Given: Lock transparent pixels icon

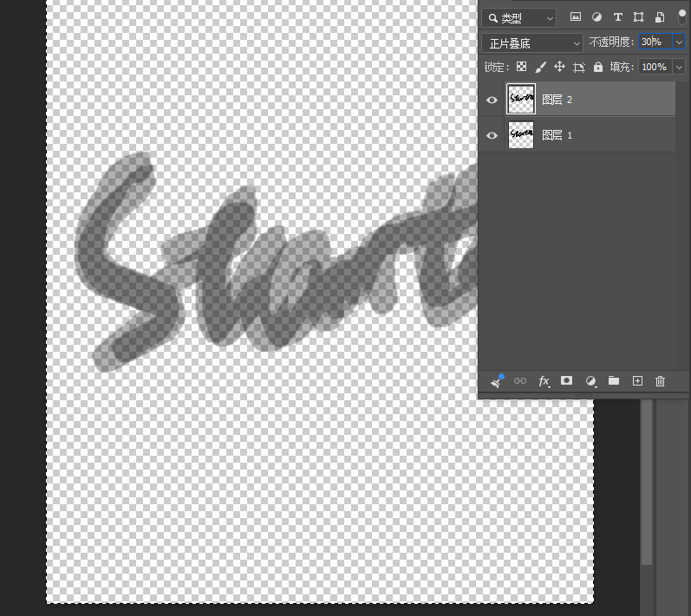Looking at the screenshot, I should click(521, 67).
